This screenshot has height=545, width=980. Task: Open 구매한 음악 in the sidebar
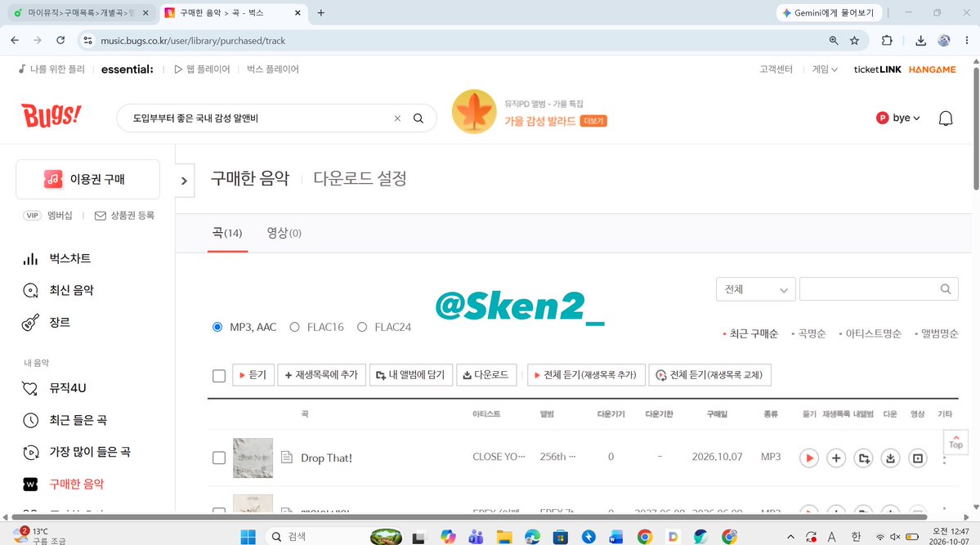63,484
